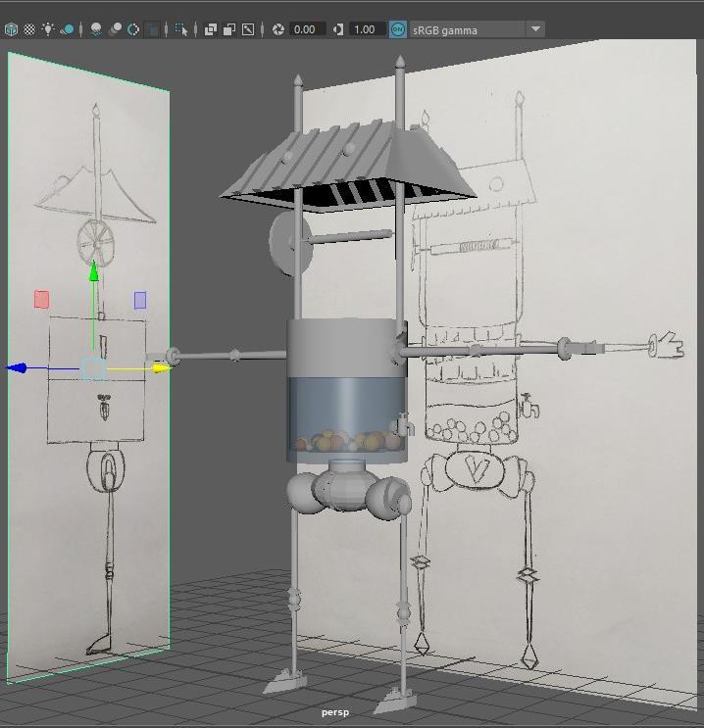Viewport: 704px width, 728px height.
Task: Click the gamma reset icon
Action: pyautogui.click(x=338, y=29)
